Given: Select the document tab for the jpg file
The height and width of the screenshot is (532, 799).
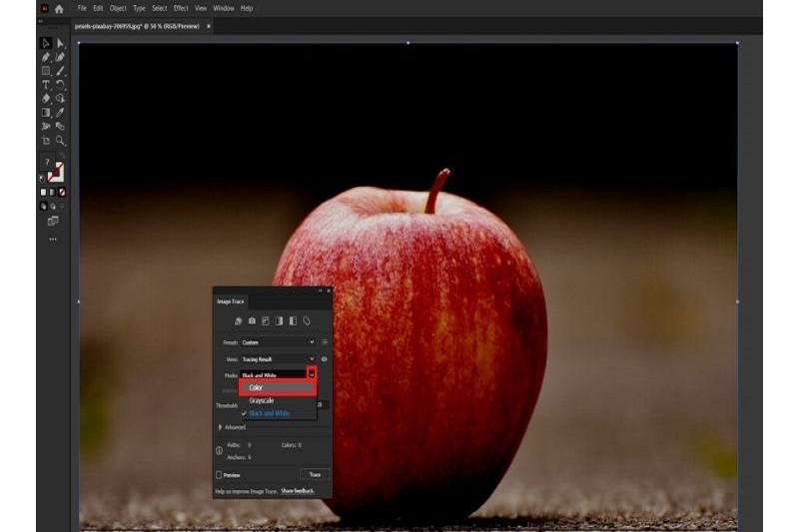Looking at the screenshot, I should coord(137,27).
